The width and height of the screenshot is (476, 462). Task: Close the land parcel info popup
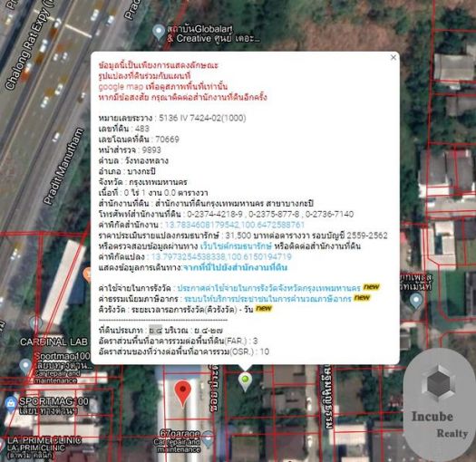pos(393,57)
